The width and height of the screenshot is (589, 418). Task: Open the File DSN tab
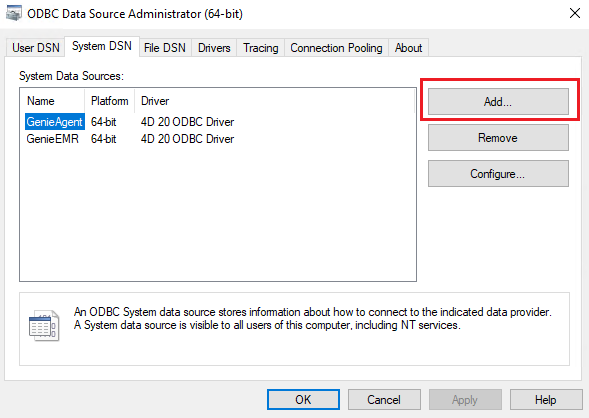coord(165,48)
